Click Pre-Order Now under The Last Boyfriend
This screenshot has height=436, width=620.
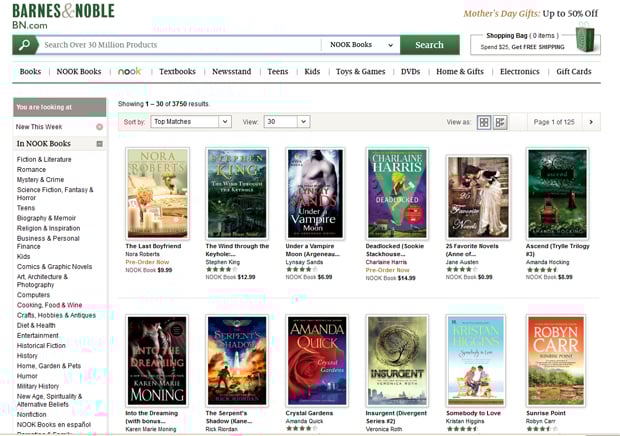pyautogui.click(x=147, y=262)
